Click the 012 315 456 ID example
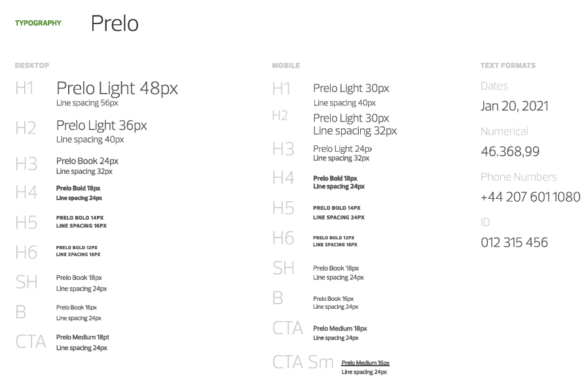 [x=514, y=243]
